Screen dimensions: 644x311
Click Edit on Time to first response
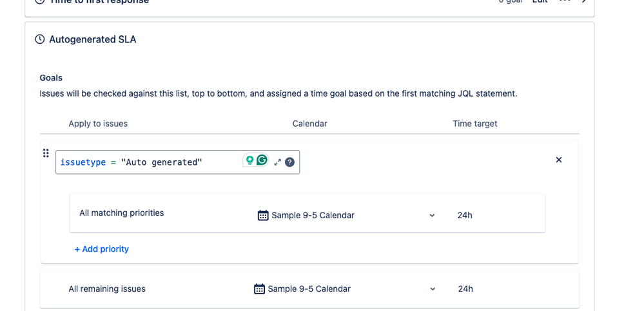(x=540, y=1)
